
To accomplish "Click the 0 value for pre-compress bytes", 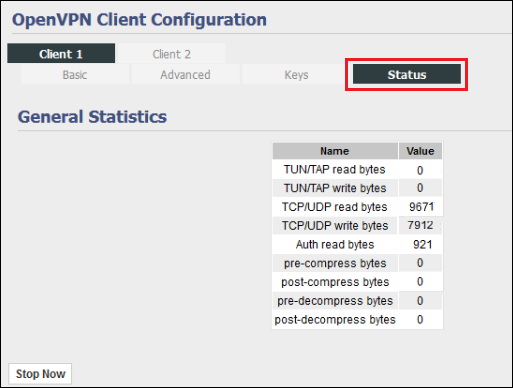I will (420, 263).
